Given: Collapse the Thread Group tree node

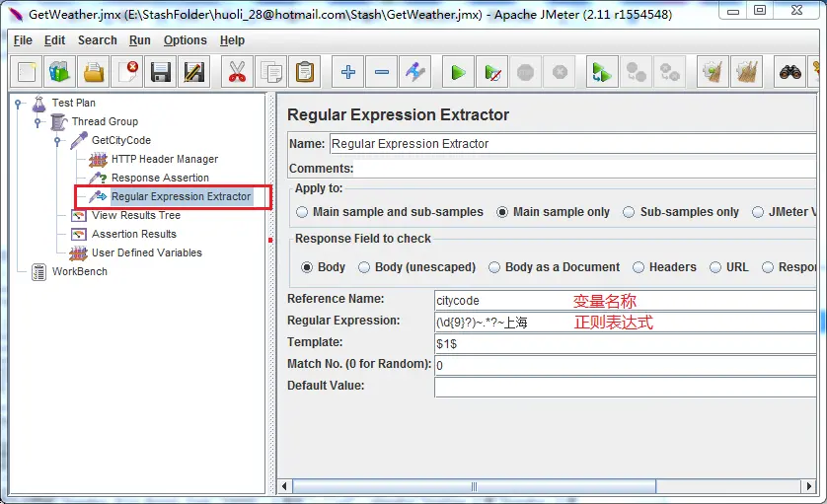Looking at the screenshot, I should point(38,122).
